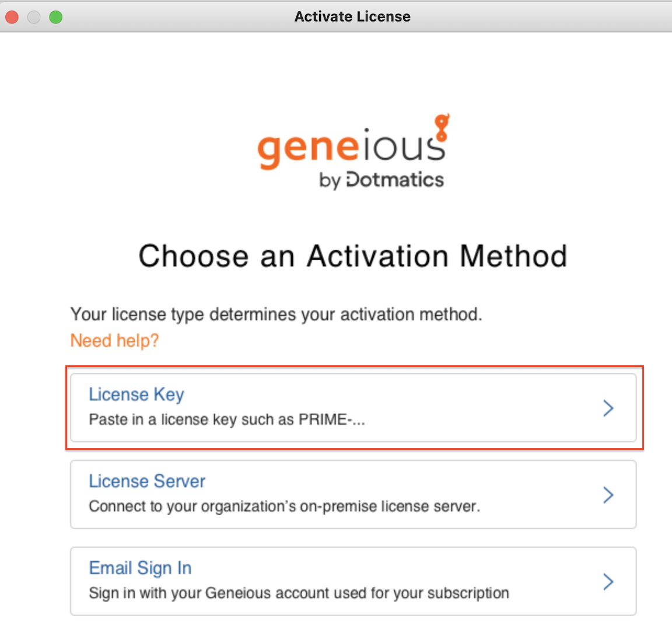Click the Dotmatics branding text
The image size is (672, 636).
point(382,180)
